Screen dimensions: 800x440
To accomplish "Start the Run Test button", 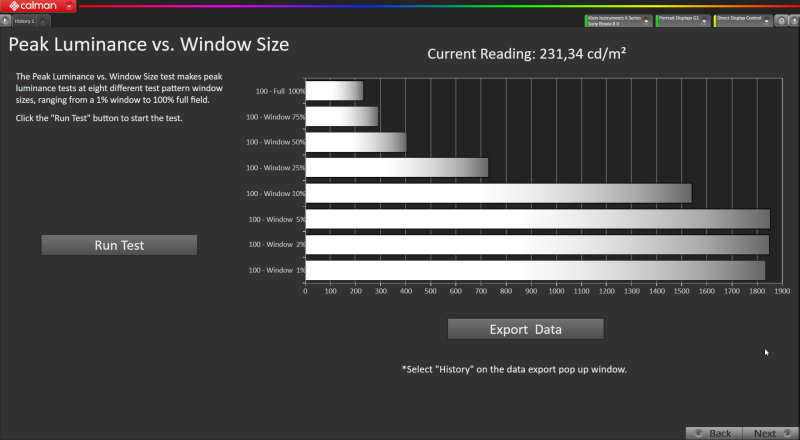I will click(x=119, y=245).
